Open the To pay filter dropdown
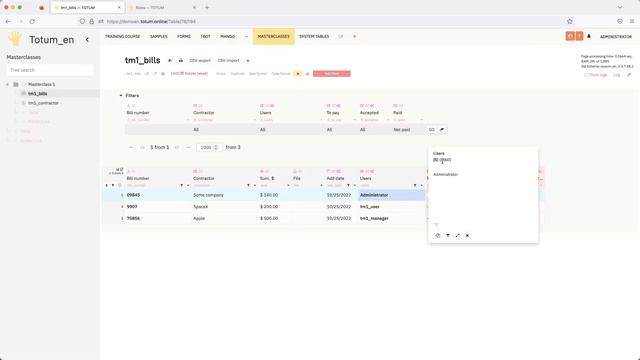This screenshot has height=360, width=640. click(x=341, y=130)
